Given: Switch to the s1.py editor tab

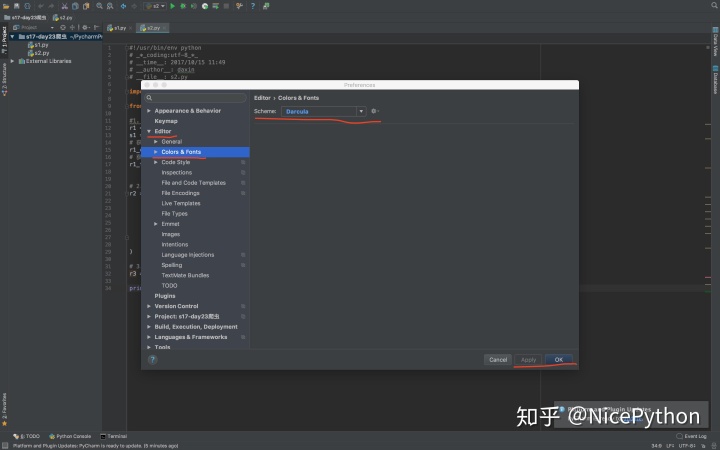Looking at the screenshot, I should (x=117, y=28).
